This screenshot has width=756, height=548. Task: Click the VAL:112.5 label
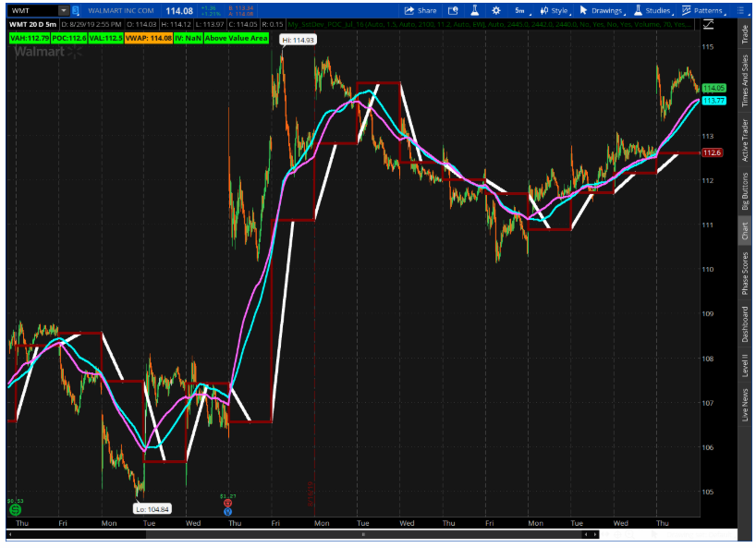point(106,38)
